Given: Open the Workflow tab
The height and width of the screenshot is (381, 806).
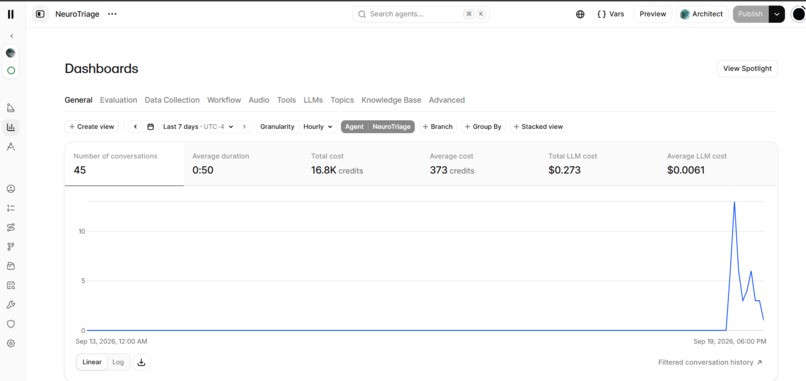Looking at the screenshot, I should click(x=224, y=100).
